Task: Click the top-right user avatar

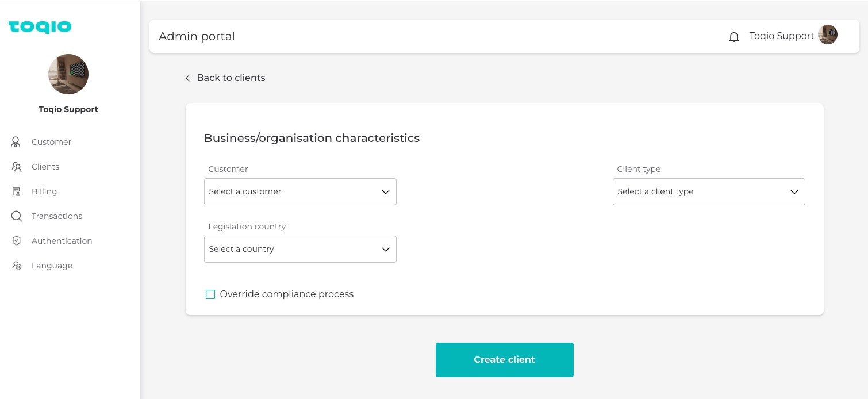Action: coord(828,35)
